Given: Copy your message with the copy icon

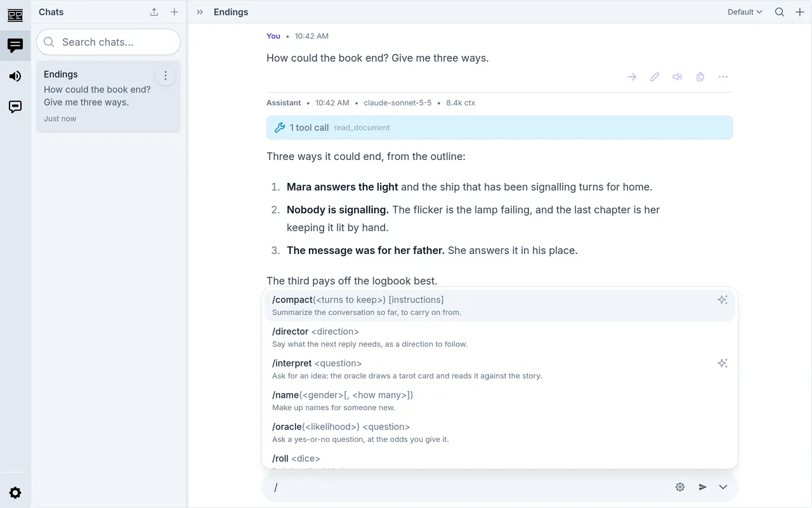Looking at the screenshot, I should coord(700,77).
